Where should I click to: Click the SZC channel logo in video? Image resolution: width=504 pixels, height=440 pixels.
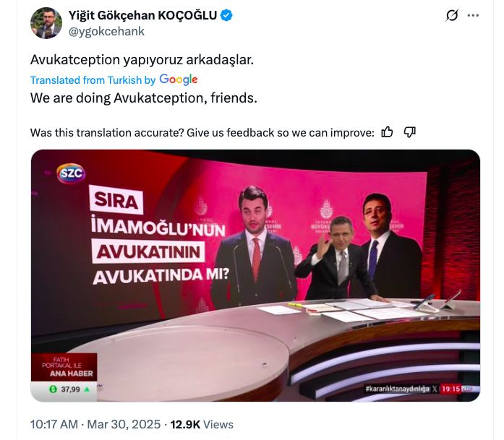pos(71,173)
